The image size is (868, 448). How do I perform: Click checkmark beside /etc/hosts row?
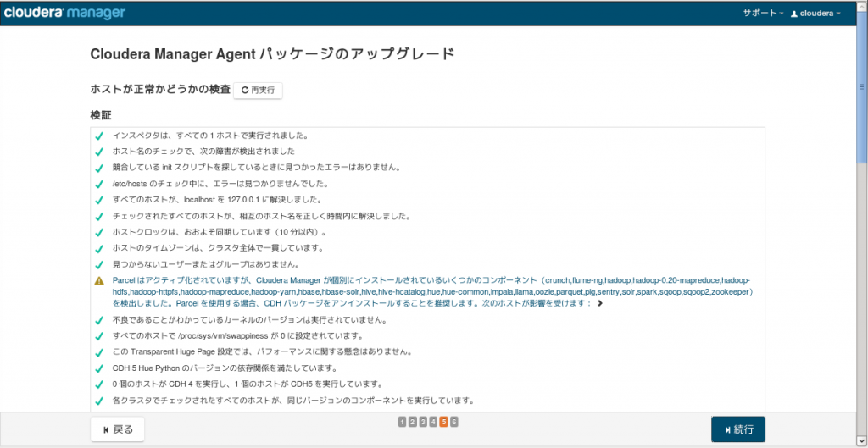(x=99, y=184)
